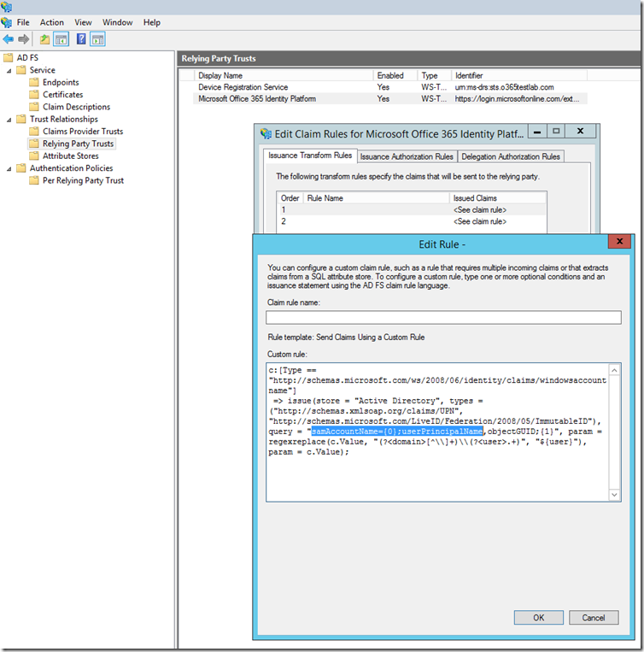The width and height of the screenshot is (644, 652).
Task: Click inside the Custom rule text area
Action: tap(437, 432)
